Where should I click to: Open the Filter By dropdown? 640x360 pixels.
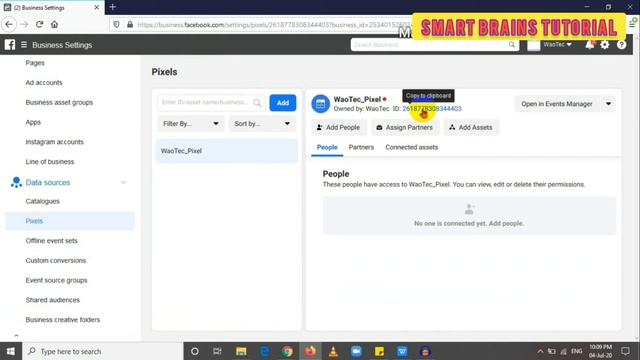191,124
